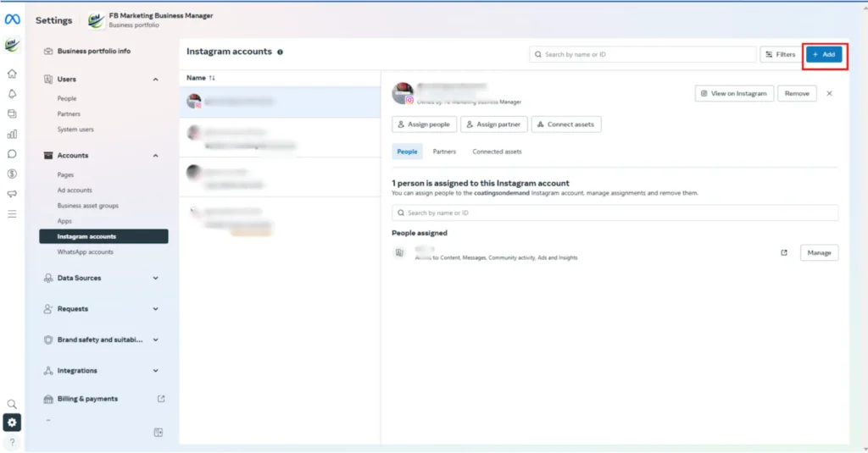Screen dimensions: 868x453
Task: Switch to the Partners tab
Action: point(444,152)
